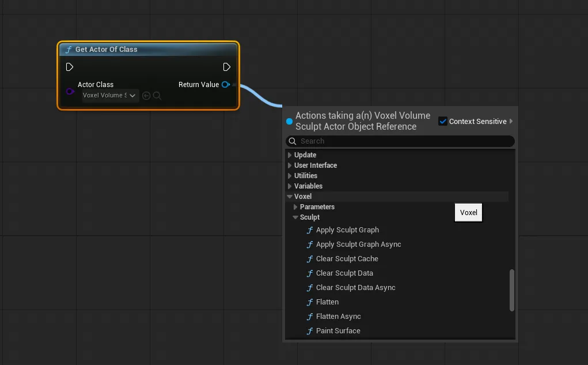Select Apply Sculpt Graph action
Viewport: 588px width, 365px height.
(347, 230)
